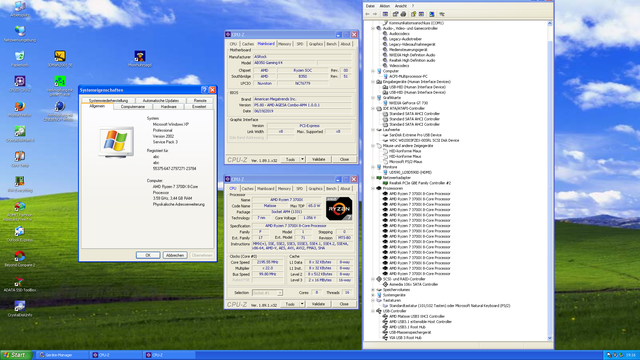Open the Aktion menu in Geräte-Manager

[384, 6]
